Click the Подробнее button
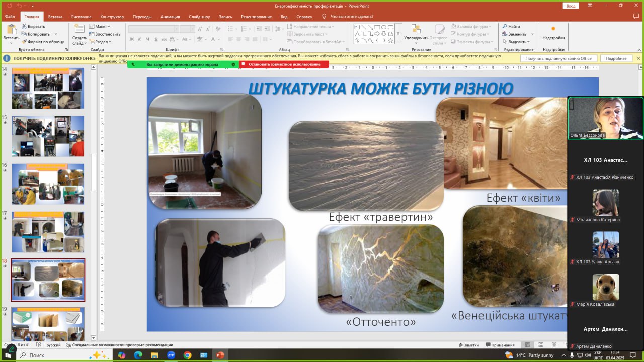Viewport: 644px width, 362px height. pos(616,58)
